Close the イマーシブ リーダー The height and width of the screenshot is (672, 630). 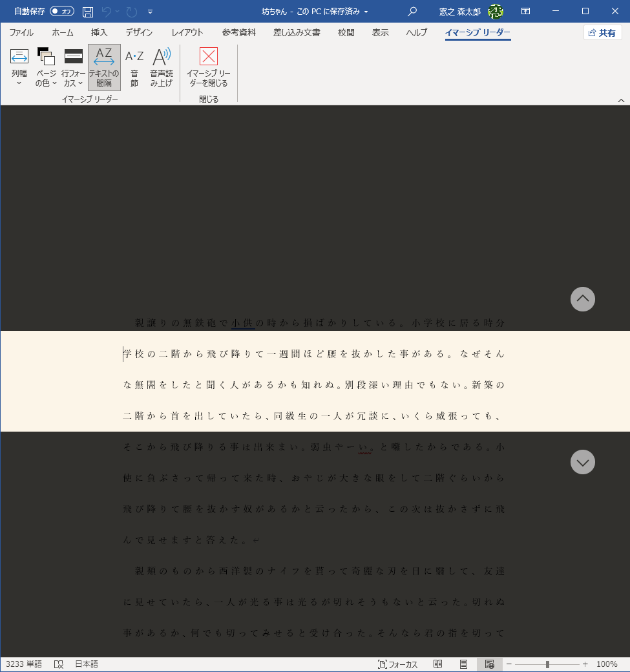(209, 67)
